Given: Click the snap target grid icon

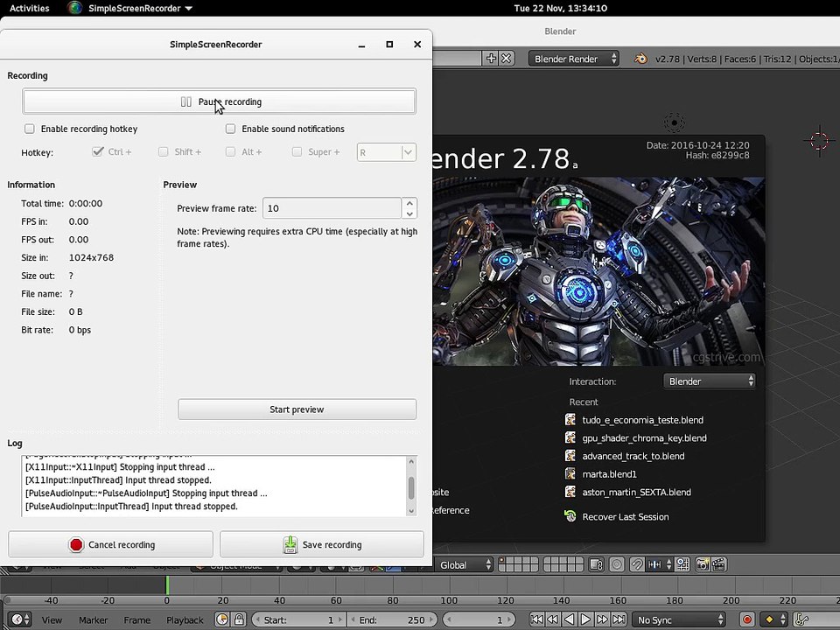Looking at the screenshot, I should click(682, 564).
